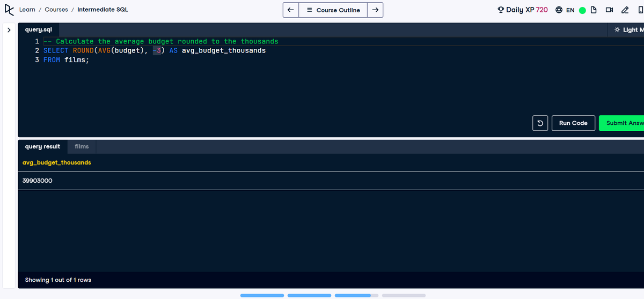Toggle Light Mode theme
The width and height of the screenshot is (644, 299).
point(626,29)
